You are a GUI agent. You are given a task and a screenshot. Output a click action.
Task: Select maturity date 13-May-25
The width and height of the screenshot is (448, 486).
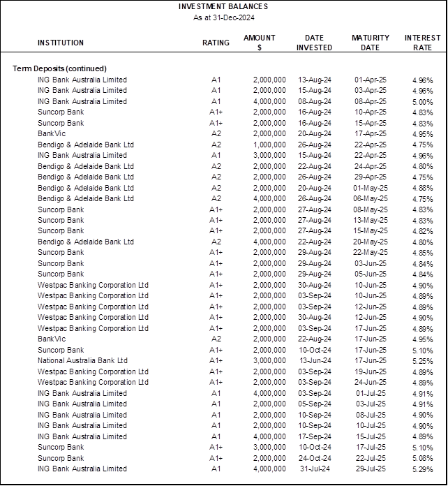[371, 221]
